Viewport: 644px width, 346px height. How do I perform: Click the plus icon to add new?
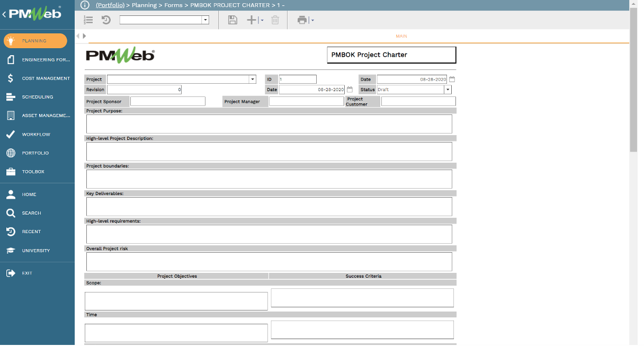coord(252,20)
